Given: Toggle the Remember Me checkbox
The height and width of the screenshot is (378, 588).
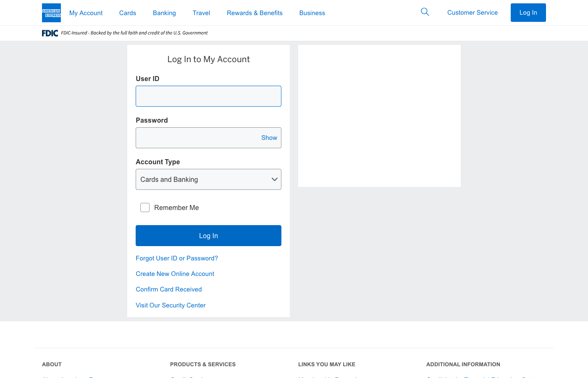Looking at the screenshot, I should click(145, 207).
